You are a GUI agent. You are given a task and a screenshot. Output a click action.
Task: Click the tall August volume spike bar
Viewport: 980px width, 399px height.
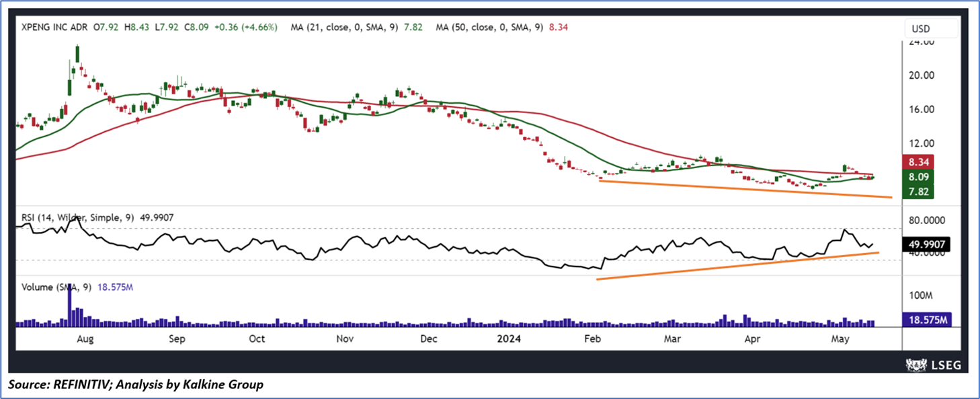click(69, 307)
